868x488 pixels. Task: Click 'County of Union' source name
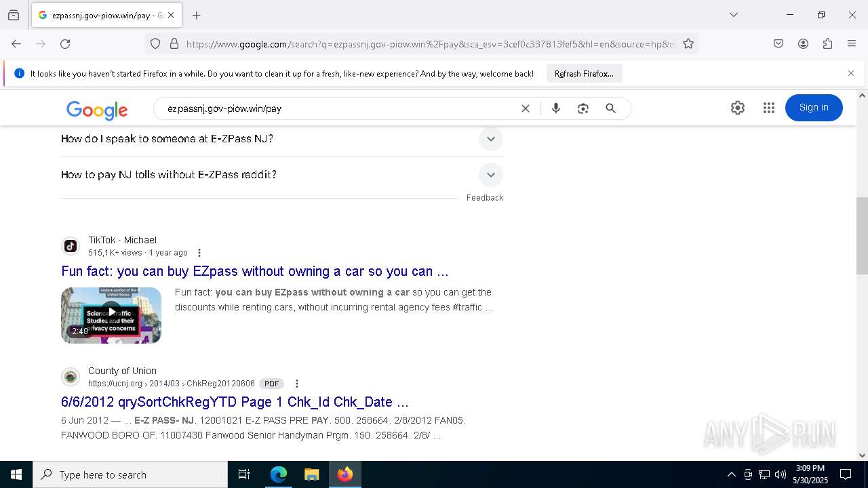click(122, 371)
